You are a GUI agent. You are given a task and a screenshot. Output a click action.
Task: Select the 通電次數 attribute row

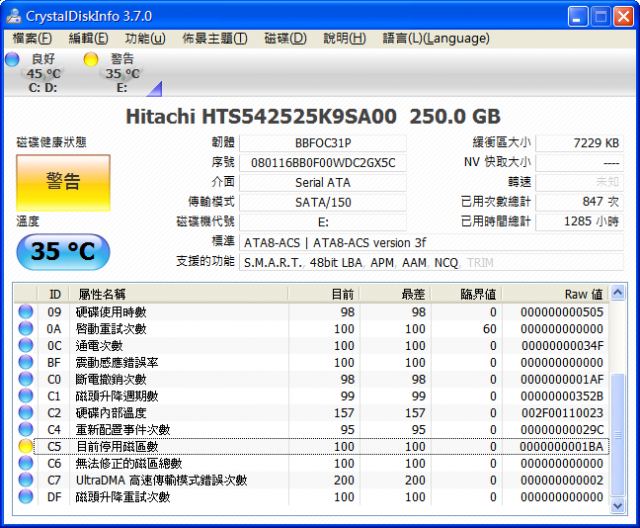311,346
